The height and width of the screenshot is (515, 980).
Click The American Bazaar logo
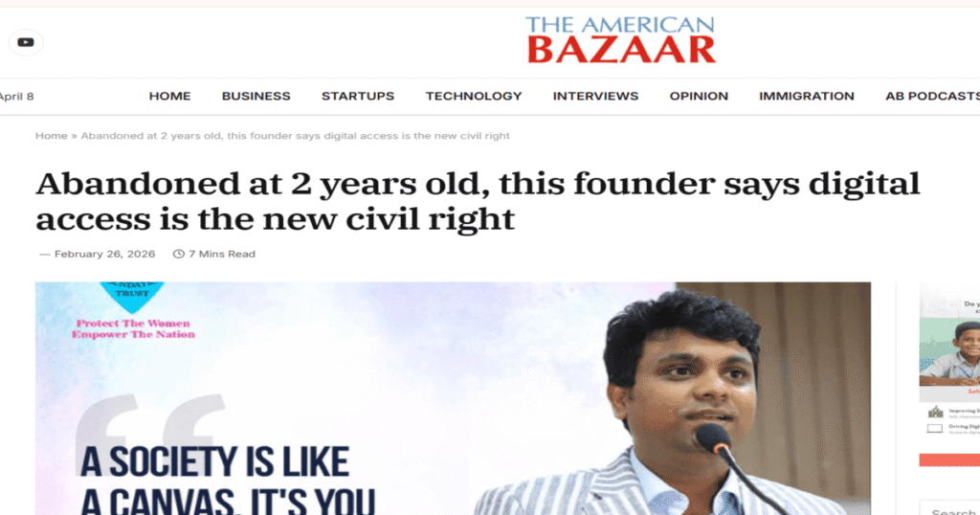tap(620, 40)
